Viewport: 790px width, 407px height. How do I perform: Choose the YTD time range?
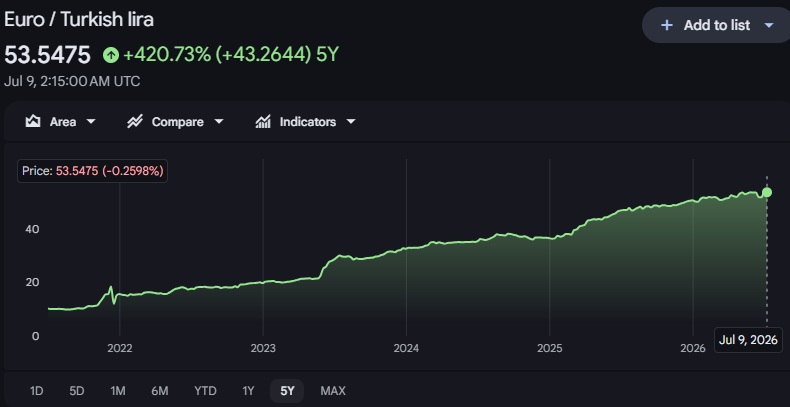[205, 391]
